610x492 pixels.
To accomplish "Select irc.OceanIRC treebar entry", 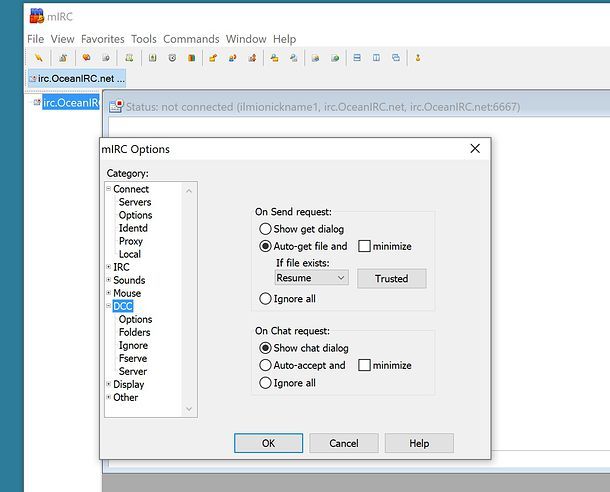I will (x=71, y=102).
